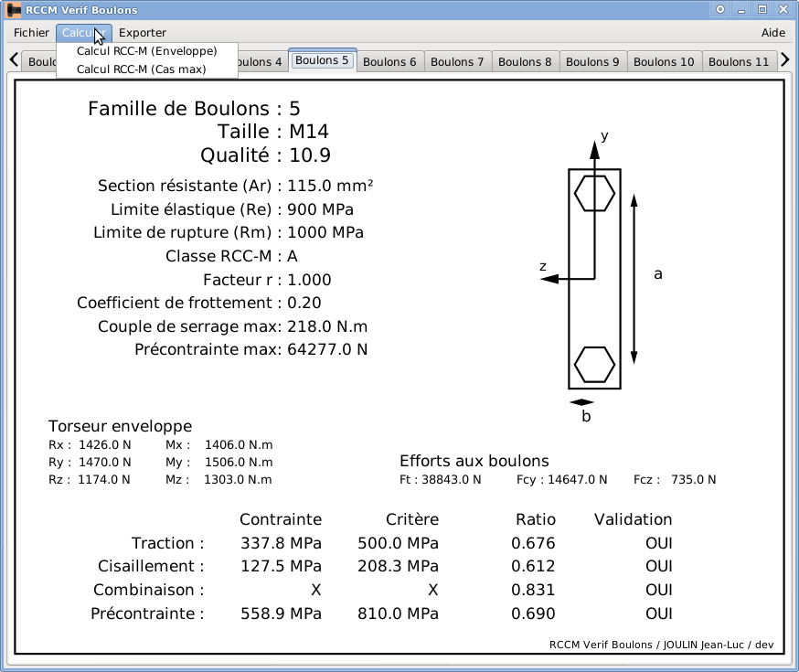The height and width of the screenshot is (672, 799).
Task: Click the Mz value 1303.0 N.m
Action: click(x=238, y=479)
